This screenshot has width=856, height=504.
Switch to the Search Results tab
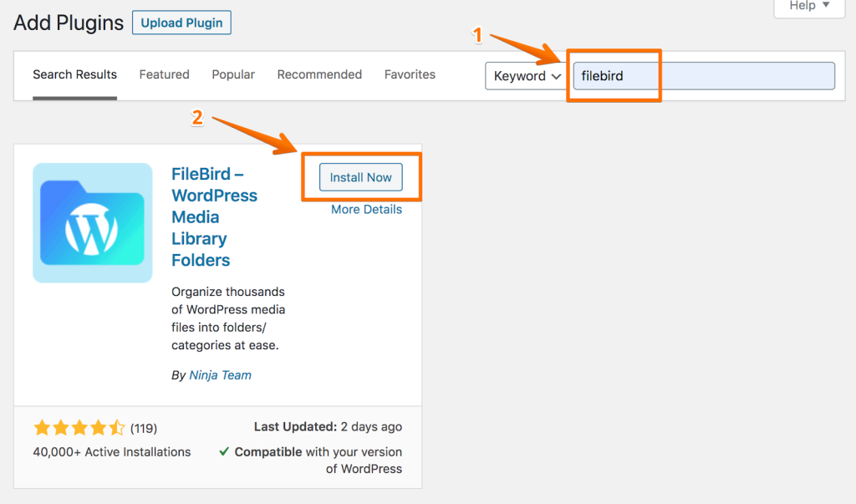74,75
